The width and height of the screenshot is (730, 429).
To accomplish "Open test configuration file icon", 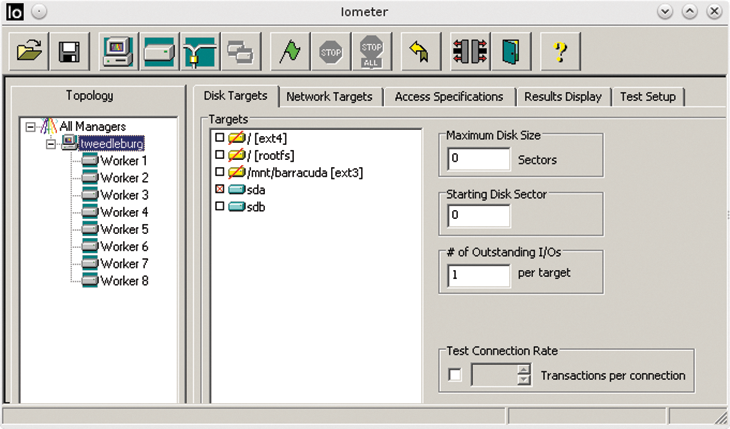I will pos(29,51).
